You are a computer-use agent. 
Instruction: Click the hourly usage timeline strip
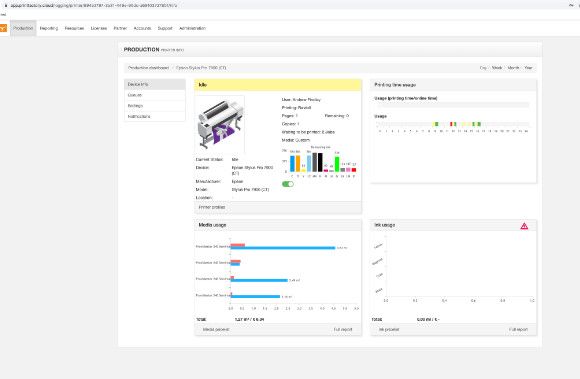[x=453, y=124]
